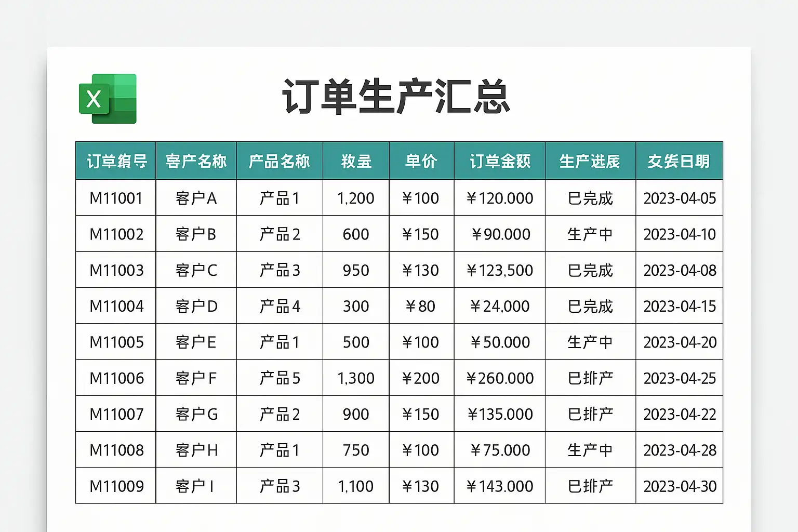Select the quantity cell 1,300
Viewport: 798px width, 532px height.
coord(356,378)
